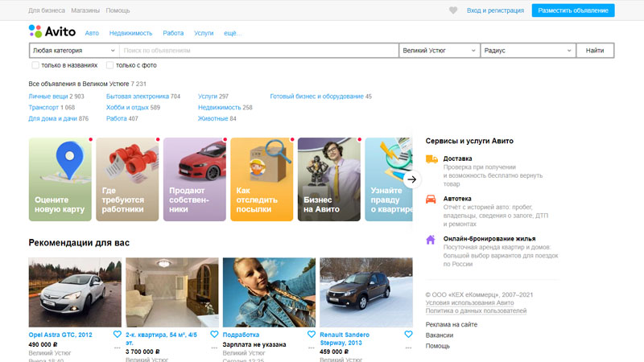The width and height of the screenshot is (644, 362).
Task: Open 'Opel Astra GTC, 2012' listing title
Action: click(60, 335)
